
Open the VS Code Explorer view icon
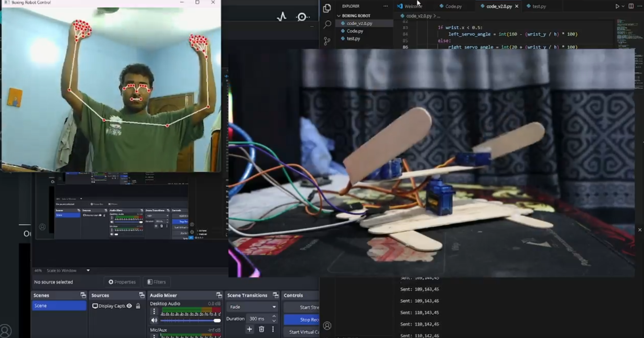327,8
